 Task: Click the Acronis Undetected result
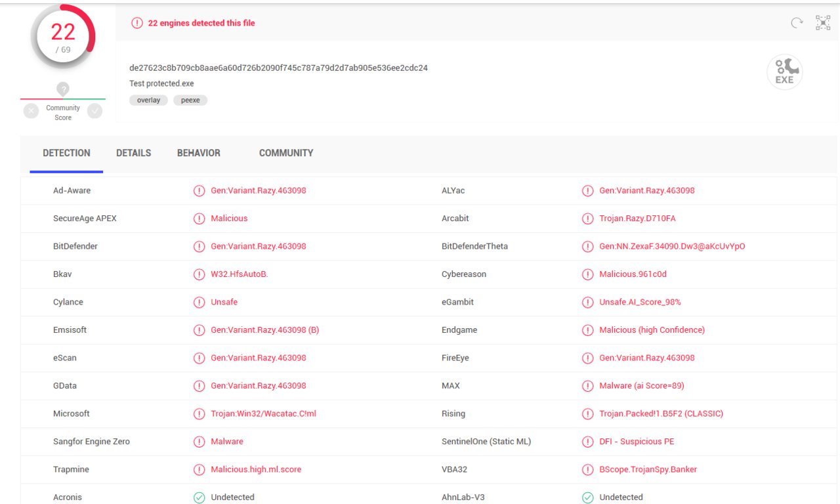click(x=232, y=497)
